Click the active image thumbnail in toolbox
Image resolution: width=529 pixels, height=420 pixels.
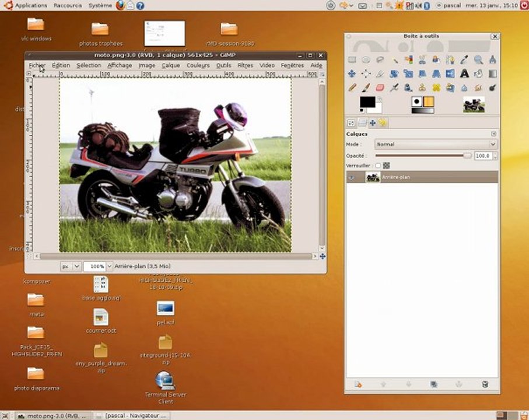click(474, 104)
